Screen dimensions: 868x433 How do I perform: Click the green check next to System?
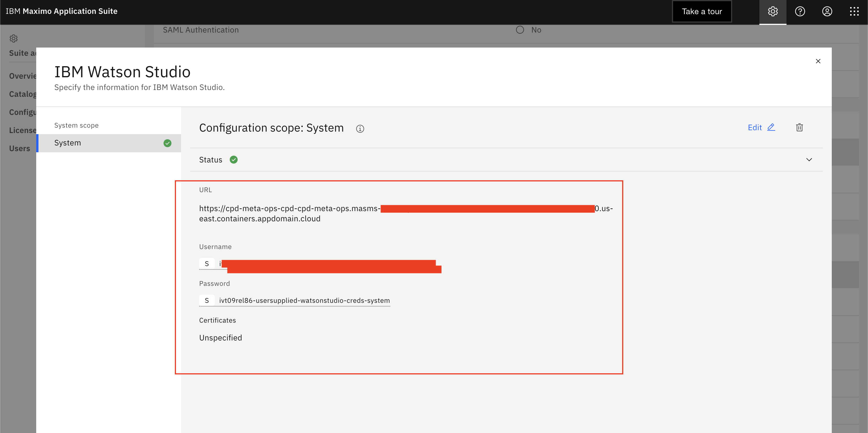point(167,143)
